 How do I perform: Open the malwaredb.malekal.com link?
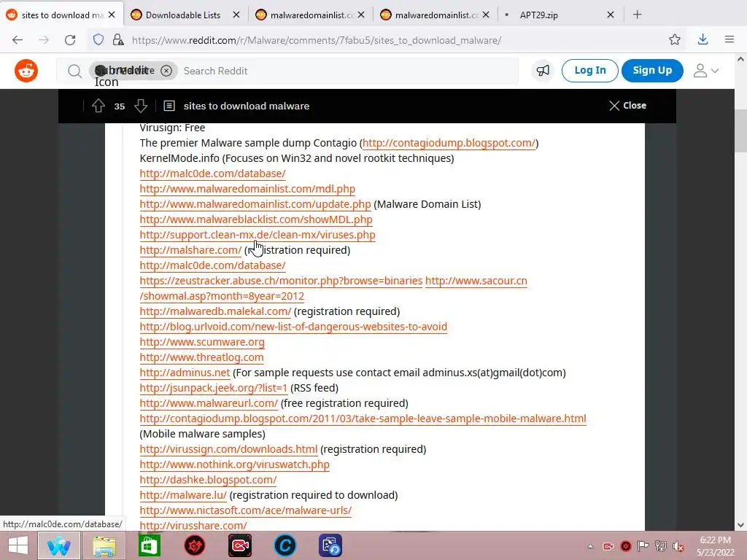pyautogui.click(x=215, y=311)
